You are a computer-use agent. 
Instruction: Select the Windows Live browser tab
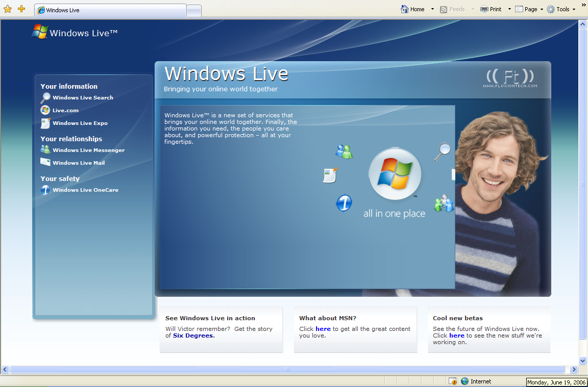click(x=110, y=10)
